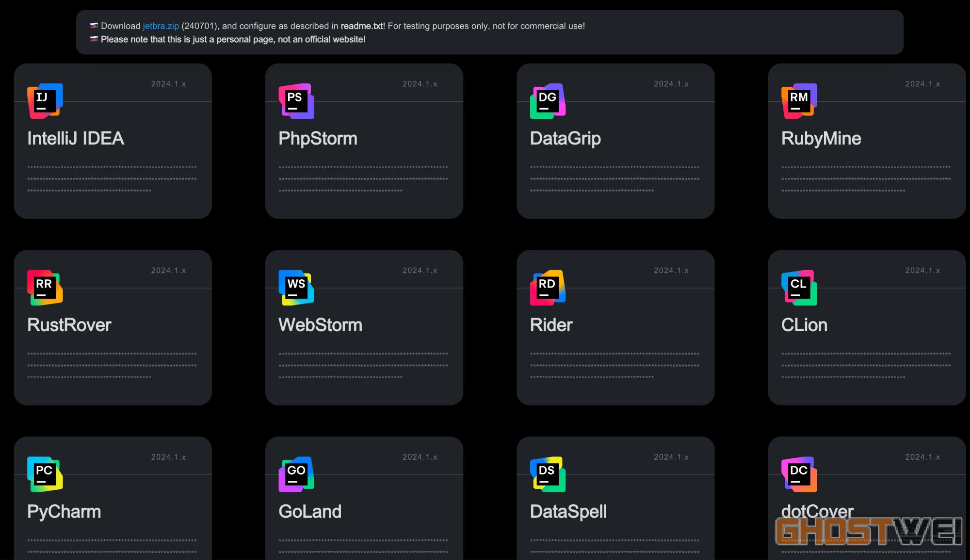
Task: Click the 2024.1.x version label on DataGrip
Action: (x=671, y=84)
